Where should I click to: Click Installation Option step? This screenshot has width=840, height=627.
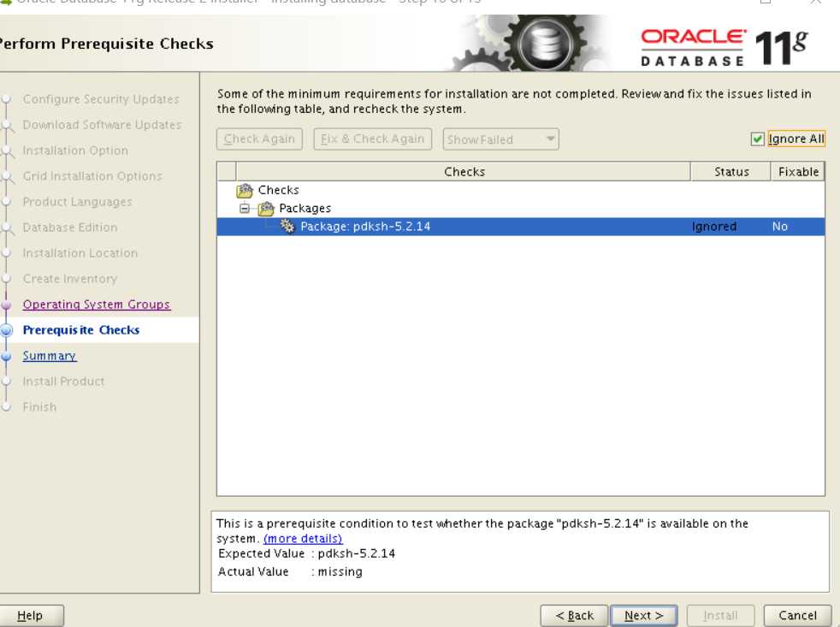tap(75, 151)
